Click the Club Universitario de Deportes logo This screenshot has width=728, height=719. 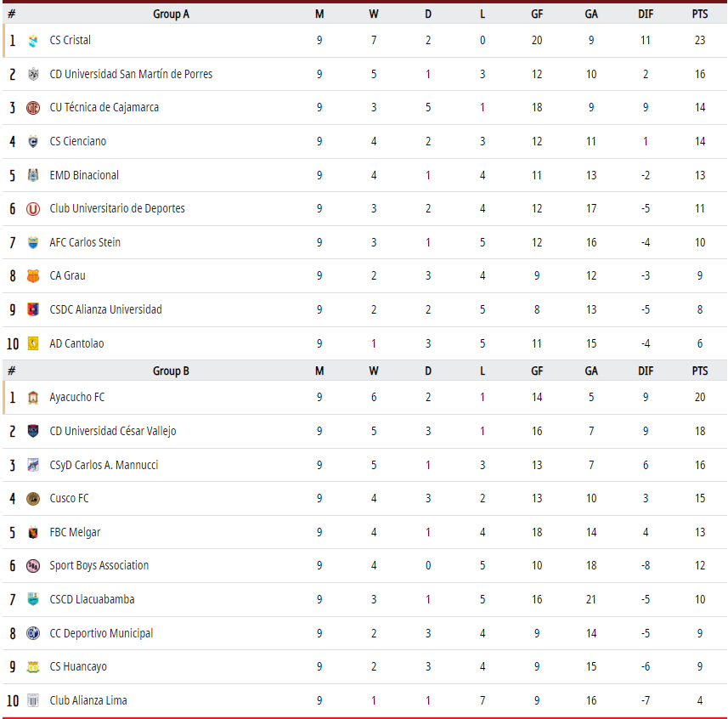click(x=33, y=209)
